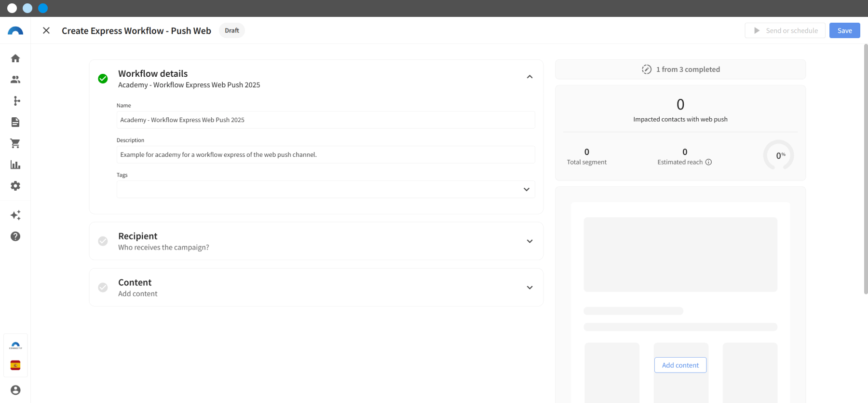Click the Save button
The height and width of the screenshot is (403, 868).
(844, 30)
